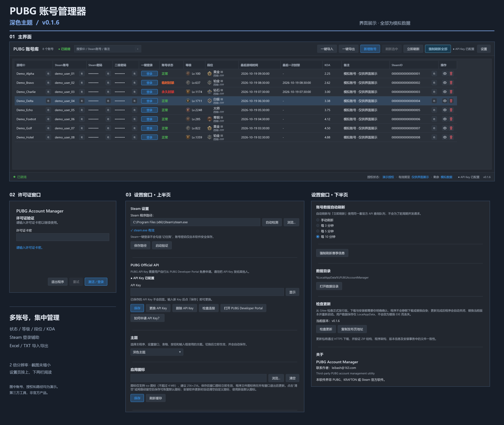The height and width of the screenshot is (425, 504).
Task: Click 打开 PUBG Developer Portal
Action: [x=243, y=308]
